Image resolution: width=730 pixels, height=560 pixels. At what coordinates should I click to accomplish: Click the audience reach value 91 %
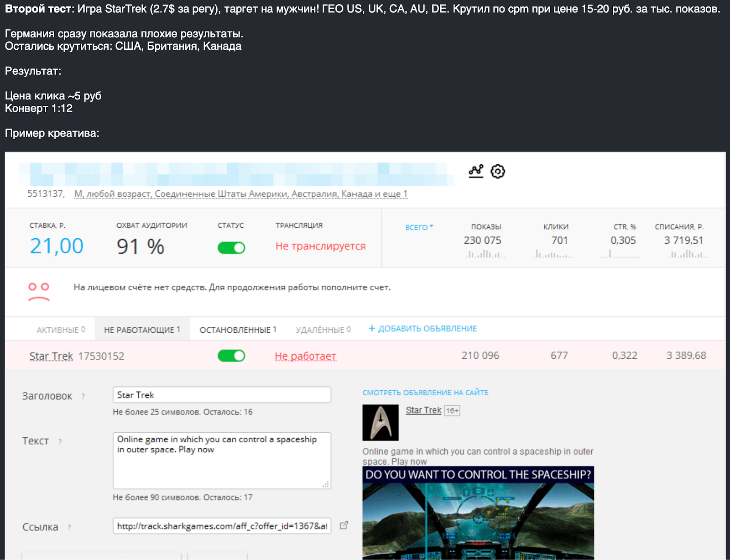[141, 246]
